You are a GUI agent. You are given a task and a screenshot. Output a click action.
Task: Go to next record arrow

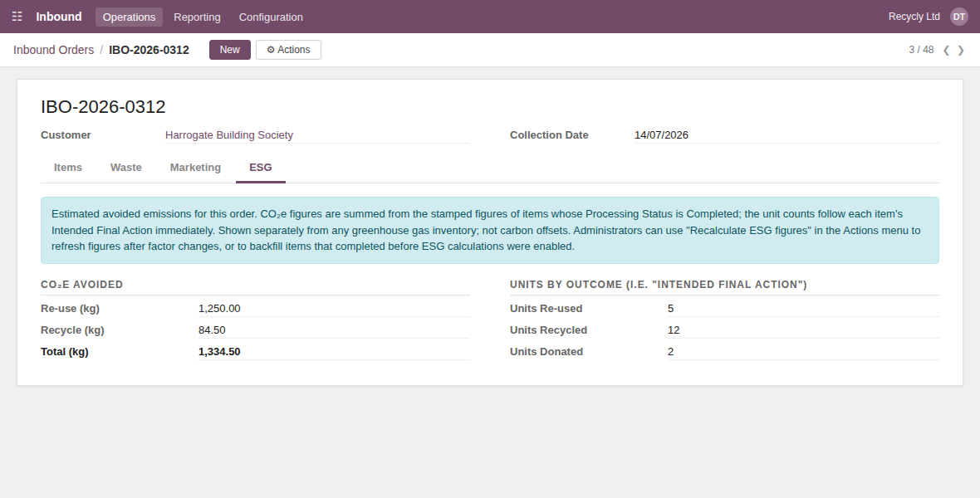pos(961,50)
